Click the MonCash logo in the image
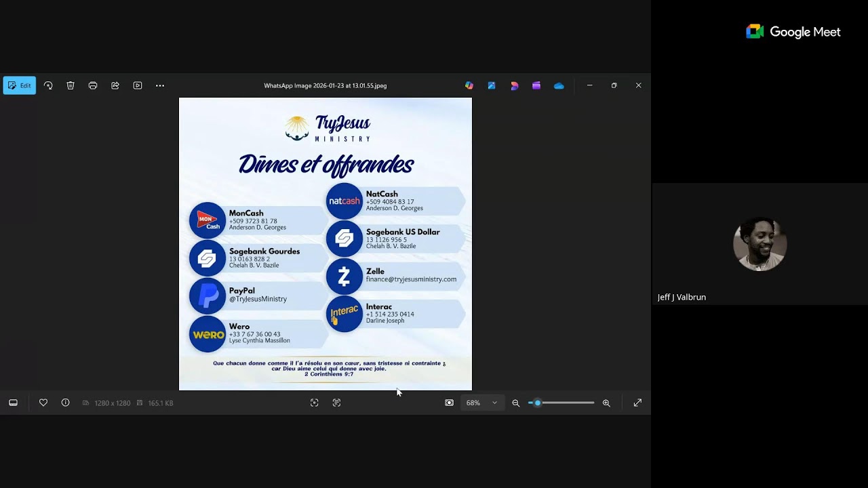Screen dimensions: 868x488 pyautogui.click(x=208, y=220)
